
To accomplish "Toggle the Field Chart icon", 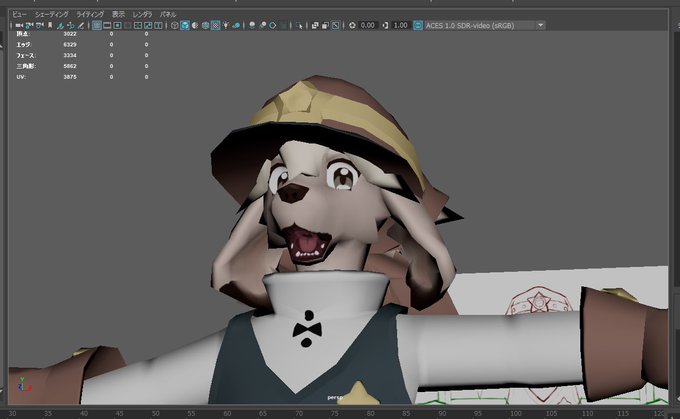I will [138, 26].
